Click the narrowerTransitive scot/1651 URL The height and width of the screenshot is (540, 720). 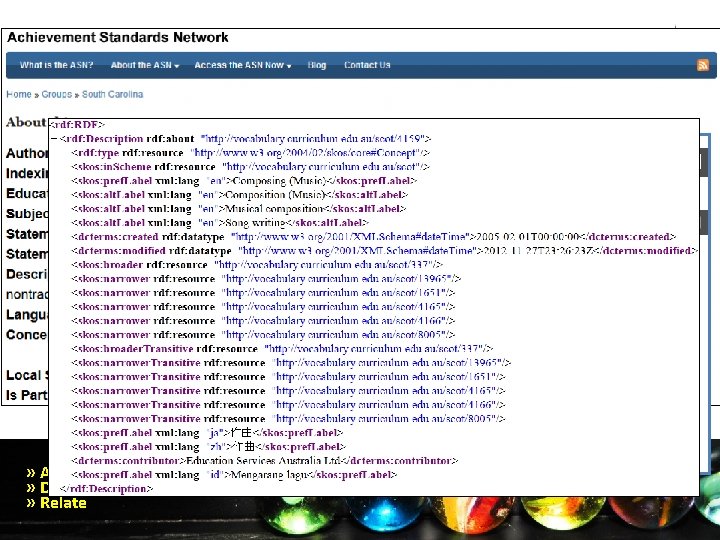click(x=385, y=377)
